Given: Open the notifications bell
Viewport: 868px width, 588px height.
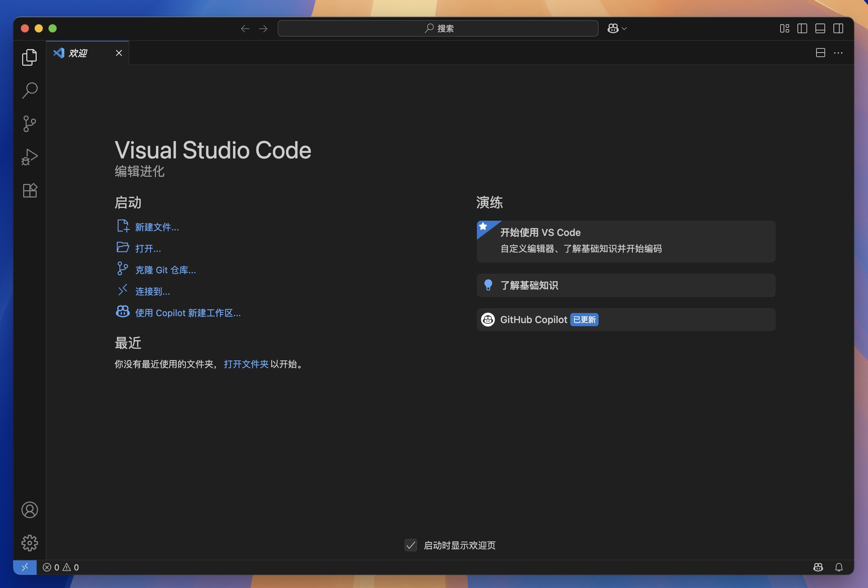Looking at the screenshot, I should [x=839, y=568].
